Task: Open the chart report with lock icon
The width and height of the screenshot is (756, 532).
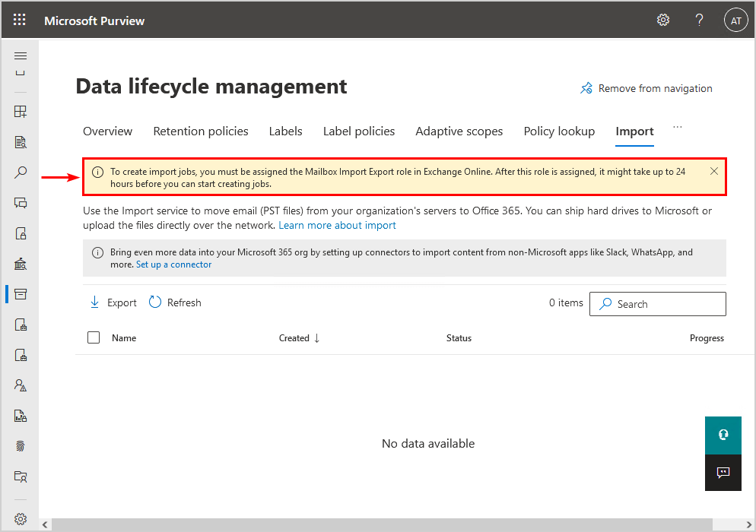Action: point(21,416)
